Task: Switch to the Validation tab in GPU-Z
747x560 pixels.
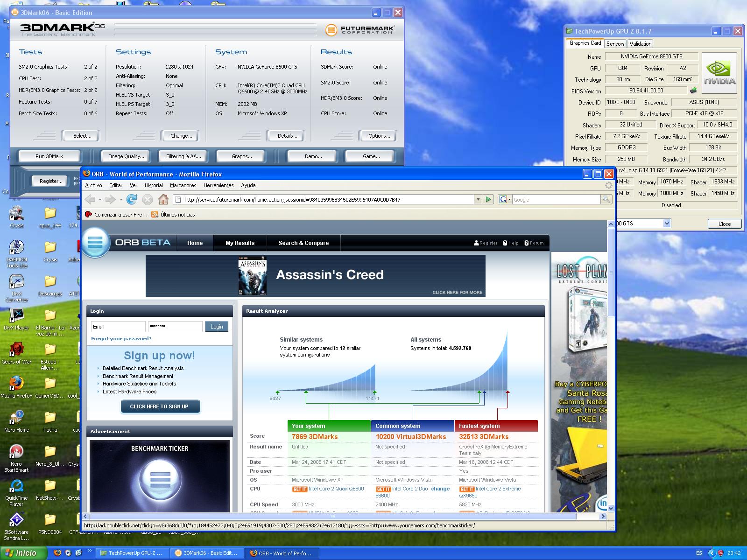Action: (x=640, y=43)
